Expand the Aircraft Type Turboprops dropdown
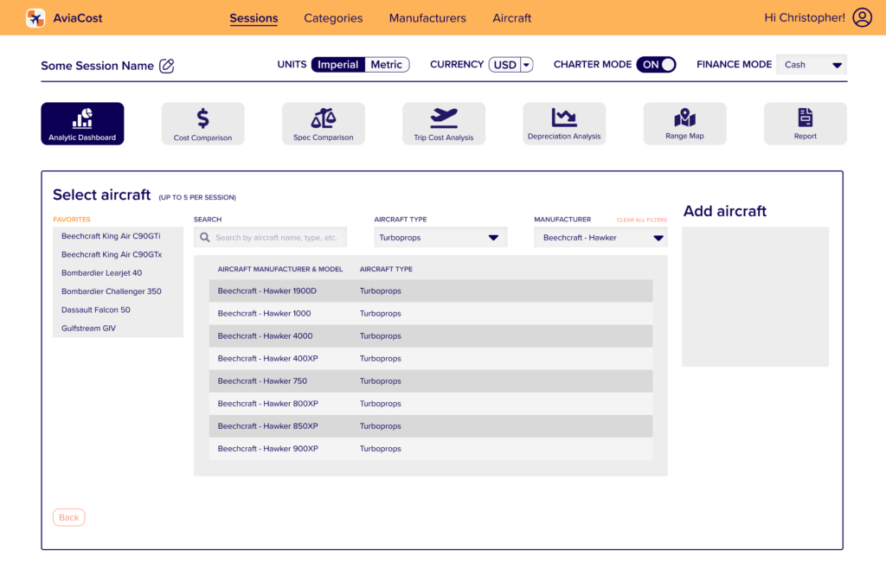Screen dimensions: 886x588 coord(440,238)
